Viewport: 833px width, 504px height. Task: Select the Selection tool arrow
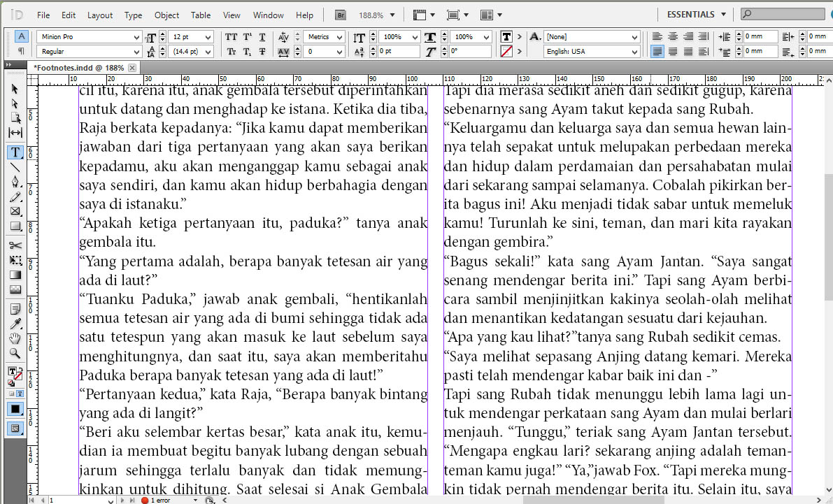click(15, 89)
